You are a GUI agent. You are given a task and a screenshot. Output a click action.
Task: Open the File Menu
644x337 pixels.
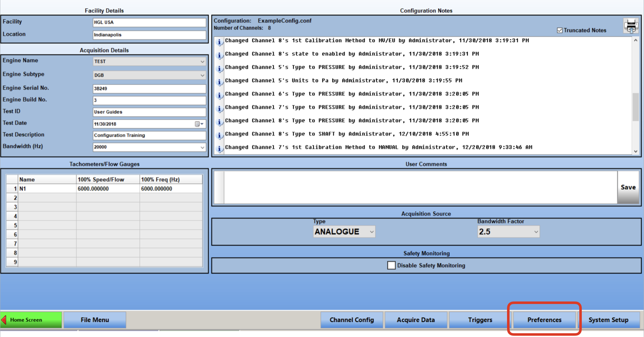coord(95,319)
